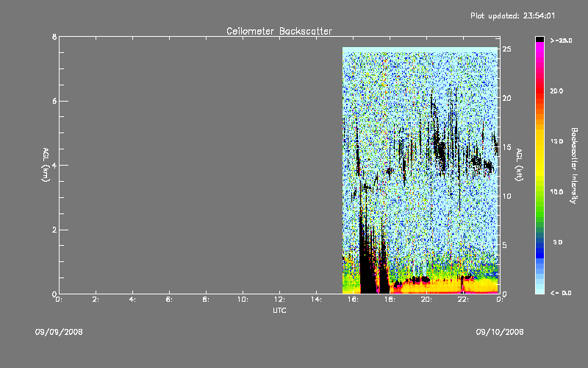Click the '6' km y-axis tick label
588x368 pixels.
click(x=54, y=101)
